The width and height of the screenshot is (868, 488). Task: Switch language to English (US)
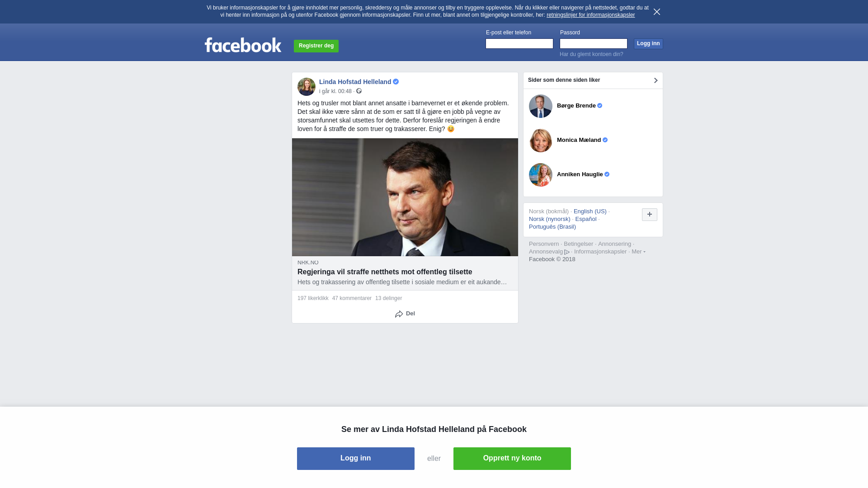click(x=590, y=211)
